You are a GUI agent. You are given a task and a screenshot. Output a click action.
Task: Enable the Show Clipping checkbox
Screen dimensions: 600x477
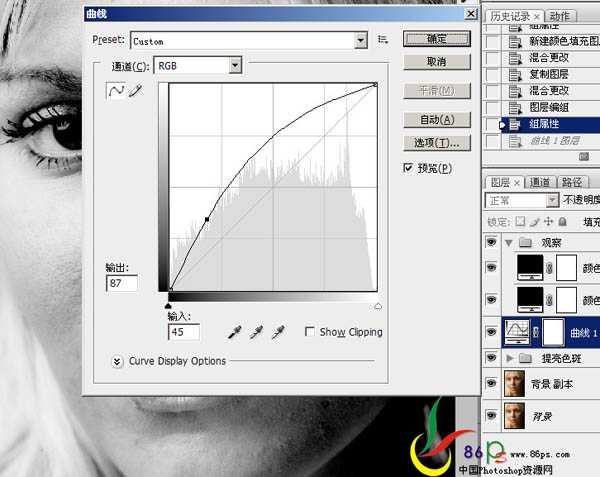coord(310,331)
